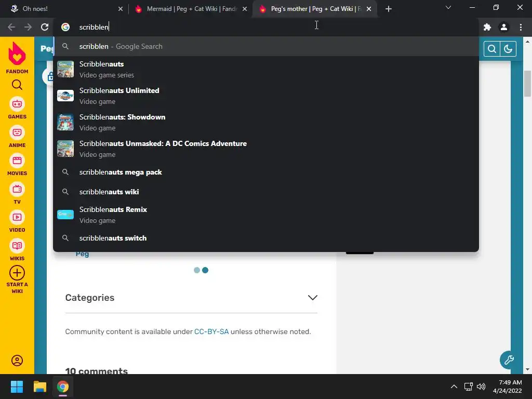Choose the Scribblenauts Unlimited suggestion
The image size is (532, 399).
(266, 96)
